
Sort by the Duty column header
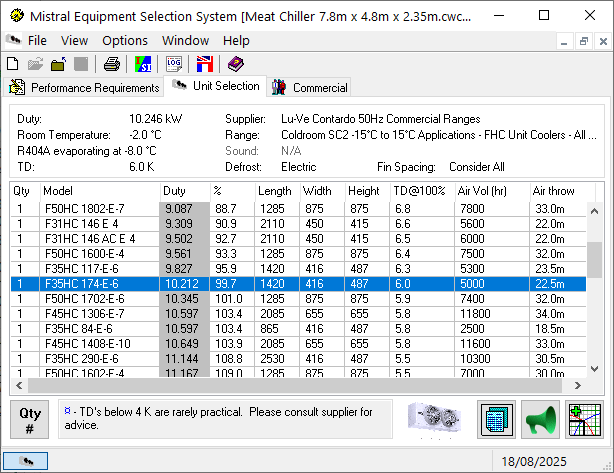click(x=185, y=191)
